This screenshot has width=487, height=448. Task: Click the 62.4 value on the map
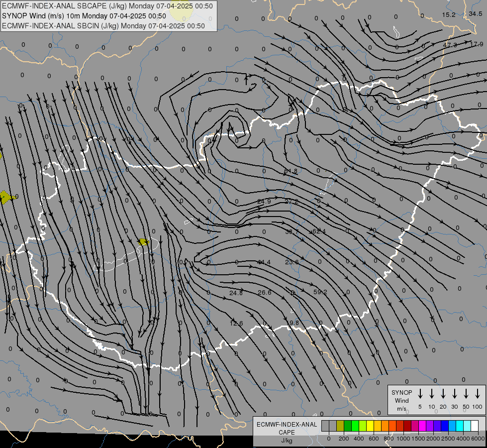(319, 231)
